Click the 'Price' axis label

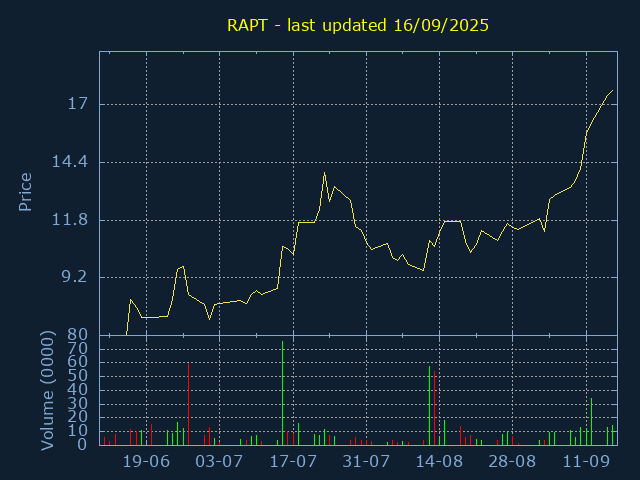coord(25,192)
